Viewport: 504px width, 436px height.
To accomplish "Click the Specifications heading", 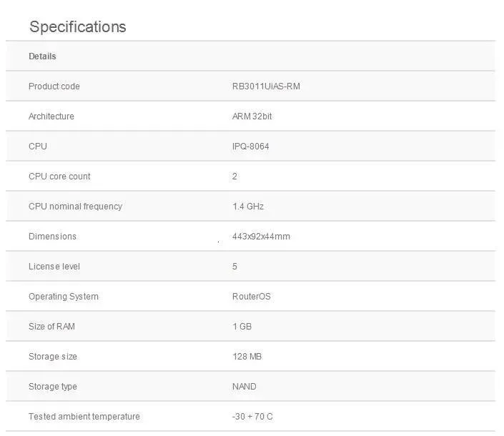I will (77, 27).
